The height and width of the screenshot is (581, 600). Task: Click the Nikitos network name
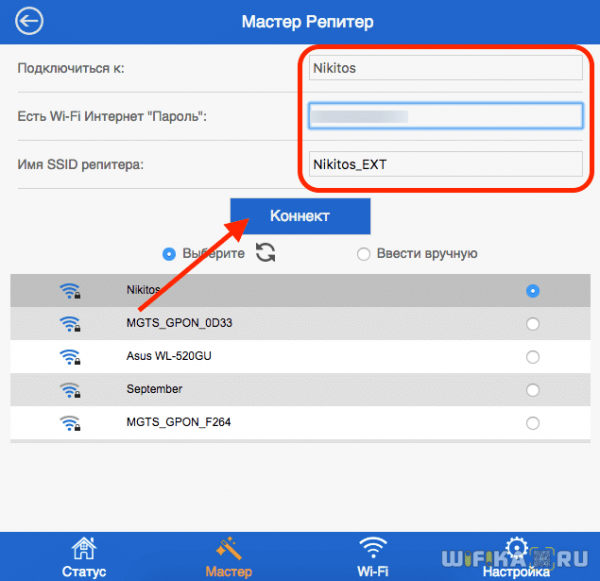pyautogui.click(x=143, y=290)
